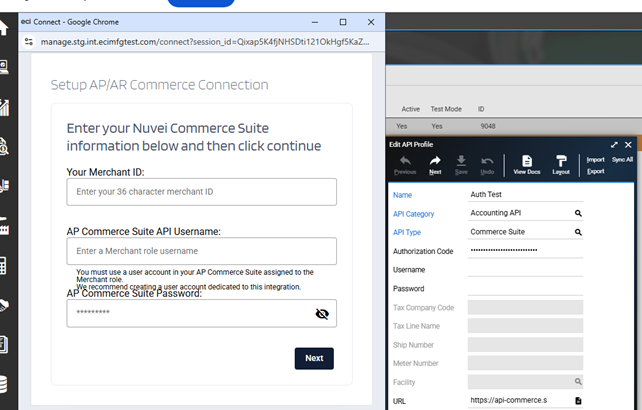Open the computer monitor icon in the sidebar
642x410 pixels.
pos(4,67)
